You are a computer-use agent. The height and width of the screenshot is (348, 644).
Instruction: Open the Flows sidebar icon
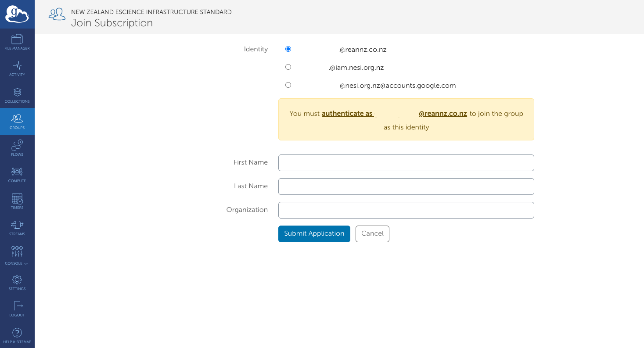17,148
